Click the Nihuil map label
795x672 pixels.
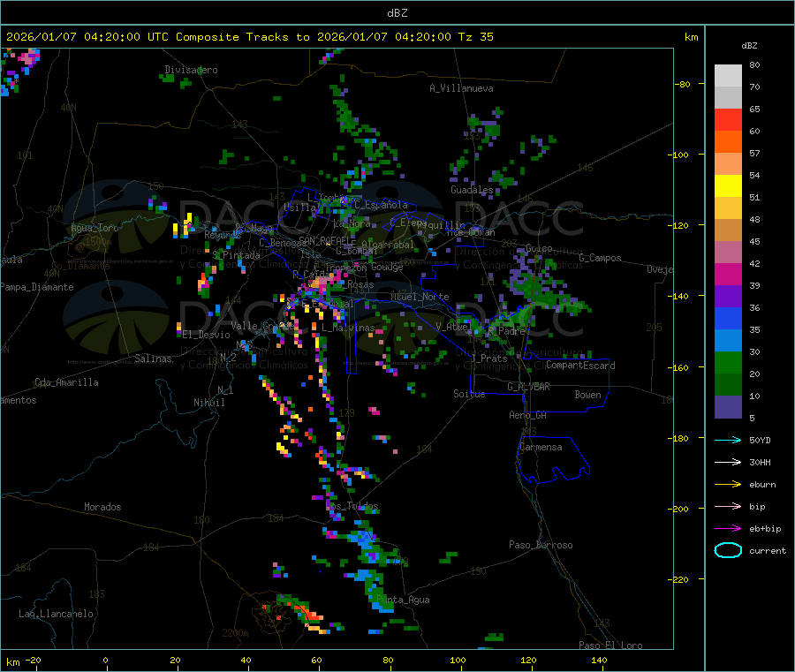coord(208,403)
